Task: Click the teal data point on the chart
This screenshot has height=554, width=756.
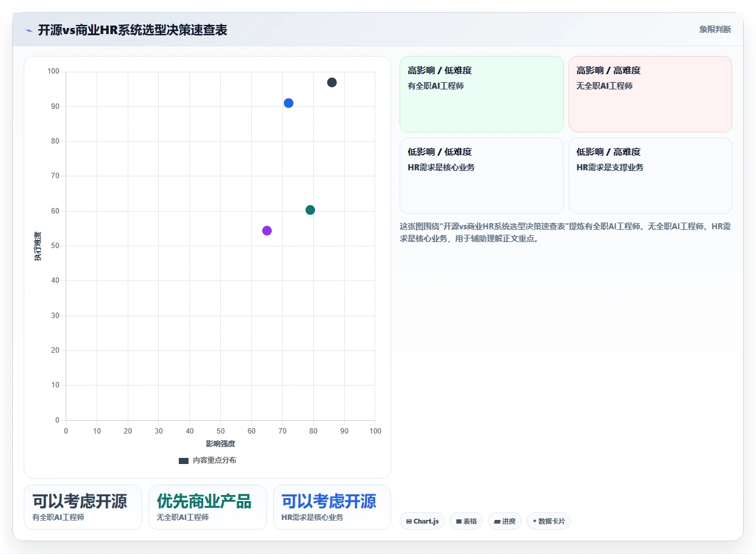Action: coord(310,210)
